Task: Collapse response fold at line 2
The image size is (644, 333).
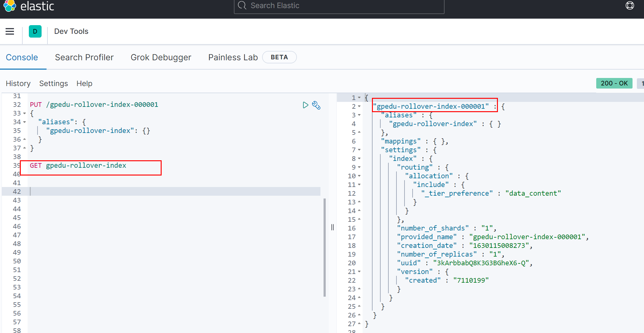Action: tap(359, 107)
